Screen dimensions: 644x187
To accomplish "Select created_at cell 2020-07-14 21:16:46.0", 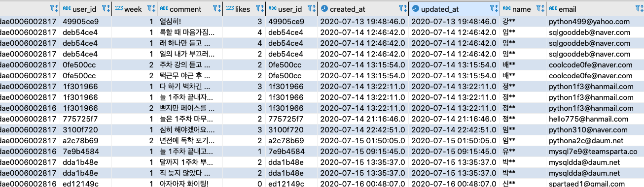I will pos(362,119).
